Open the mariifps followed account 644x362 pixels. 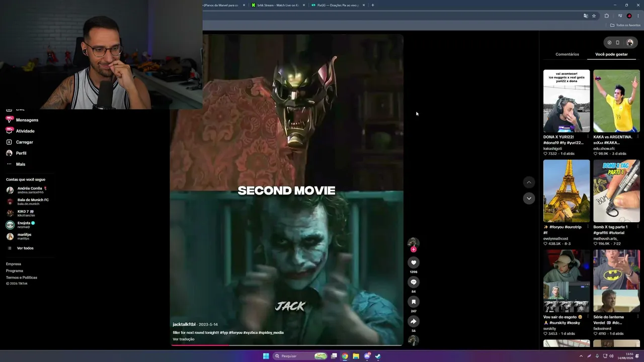(19, 236)
